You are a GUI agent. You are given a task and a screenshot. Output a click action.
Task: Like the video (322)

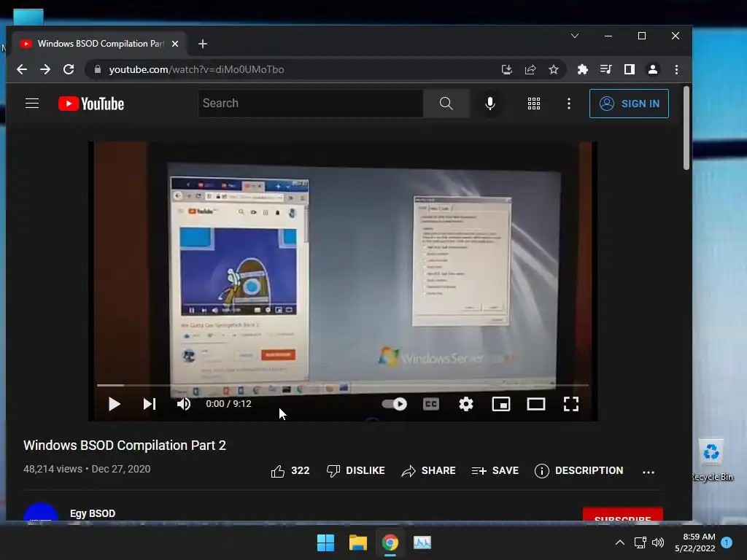tap(290, 471)
